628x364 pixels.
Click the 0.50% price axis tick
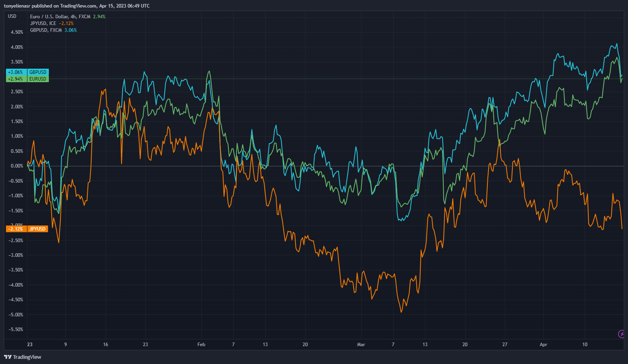(17, 151)
